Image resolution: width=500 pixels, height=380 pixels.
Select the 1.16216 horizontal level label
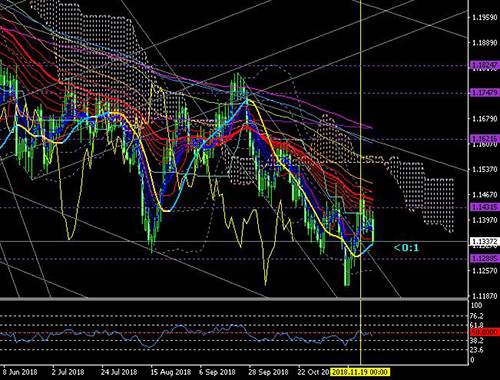pos(485,138)
